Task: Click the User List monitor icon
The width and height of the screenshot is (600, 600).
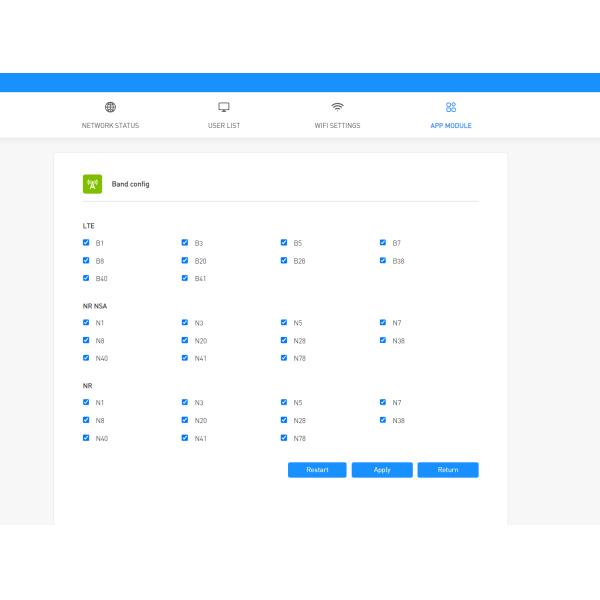Action: point(224,107)
